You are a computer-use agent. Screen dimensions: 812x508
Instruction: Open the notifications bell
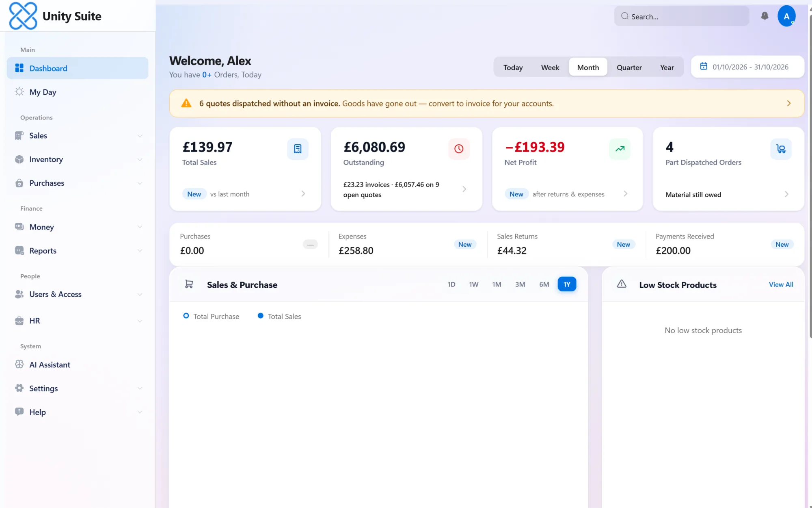click(x=764, y=16)
